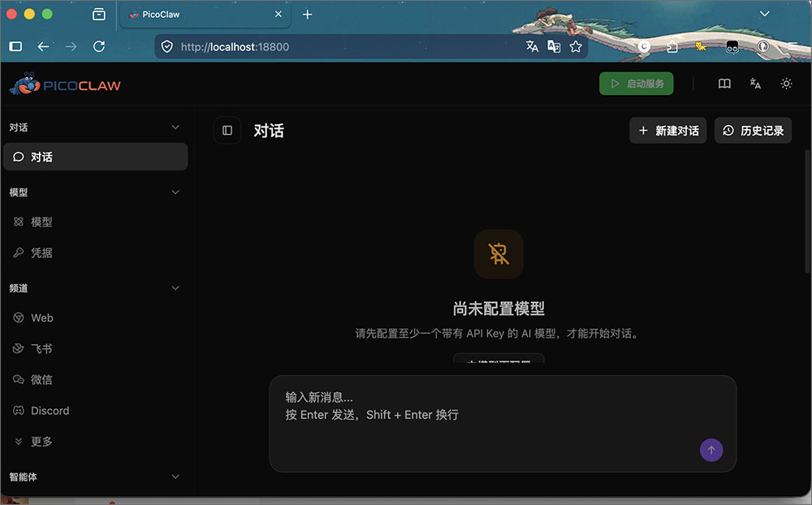Screen dimensions: 812x505
Task: Open 历史记录 history
Action: pos(753,131)
